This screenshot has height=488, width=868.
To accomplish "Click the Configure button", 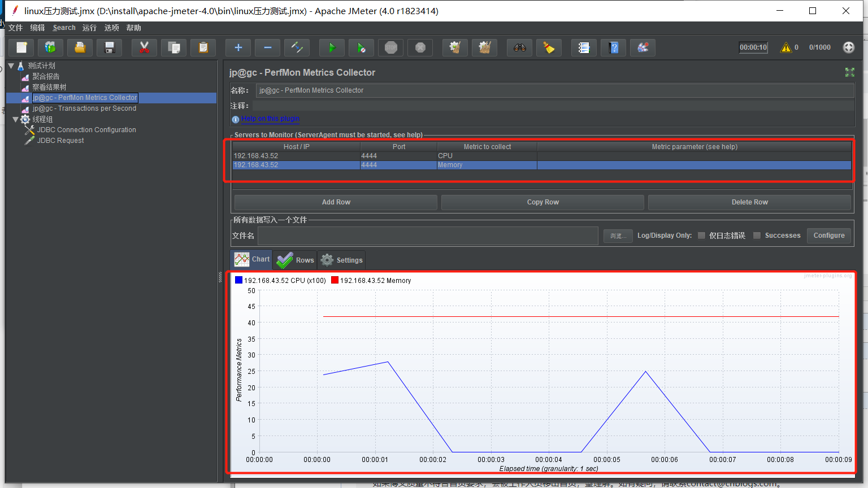I will (x=829, y=236).
